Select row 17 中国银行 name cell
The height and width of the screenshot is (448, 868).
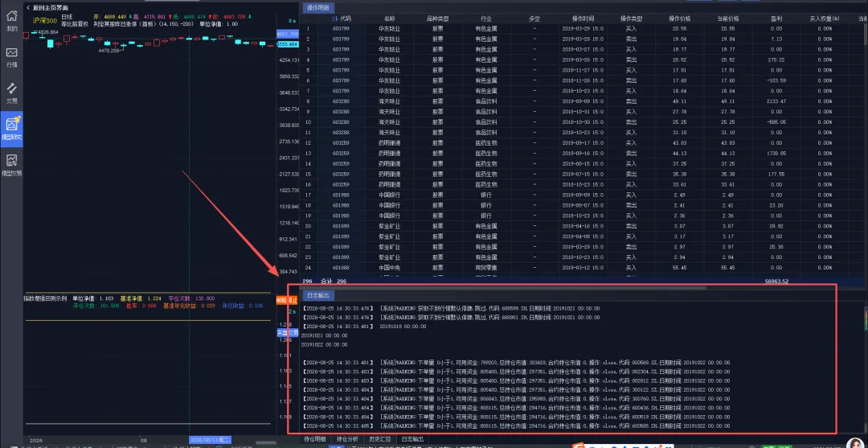[x=389, y=195]
